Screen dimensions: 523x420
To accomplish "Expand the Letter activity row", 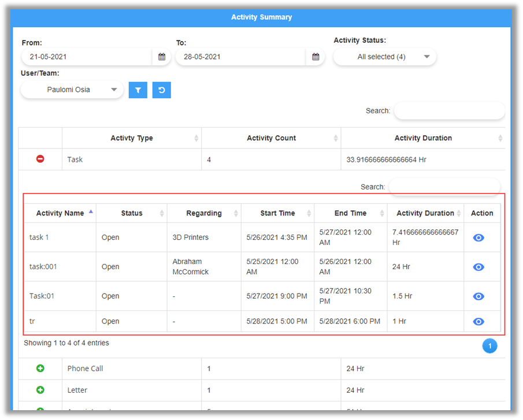I will point(40,390).
